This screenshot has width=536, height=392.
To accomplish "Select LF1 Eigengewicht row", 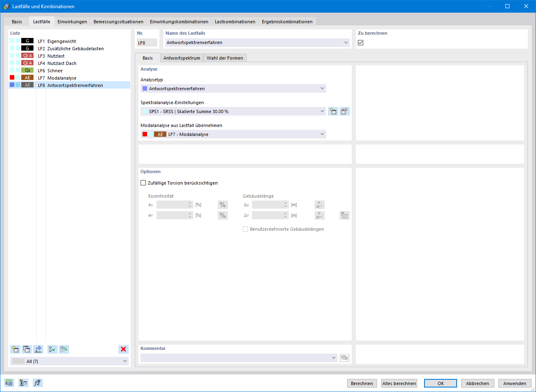I will tap(69, 41).
